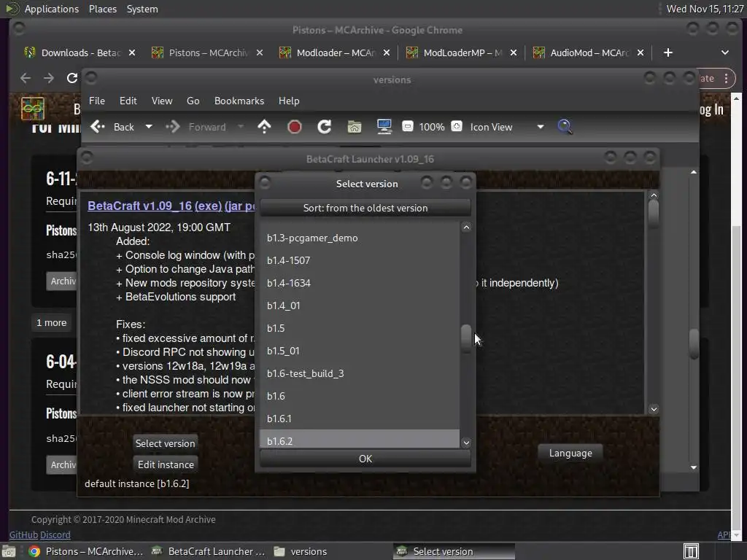Confirm version with OK button
Viewport: 747px width, 560px height.
[365, 459]
